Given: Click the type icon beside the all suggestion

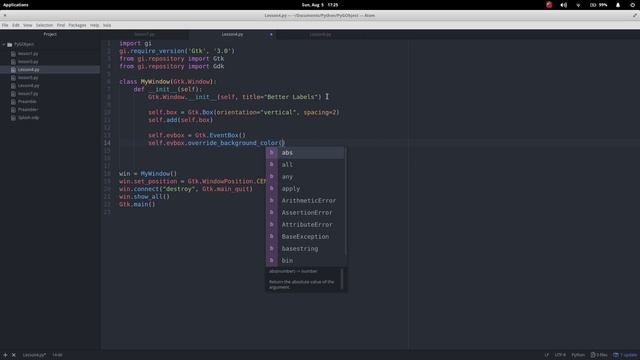Looking at the screenshot, I should click(271, 164).
